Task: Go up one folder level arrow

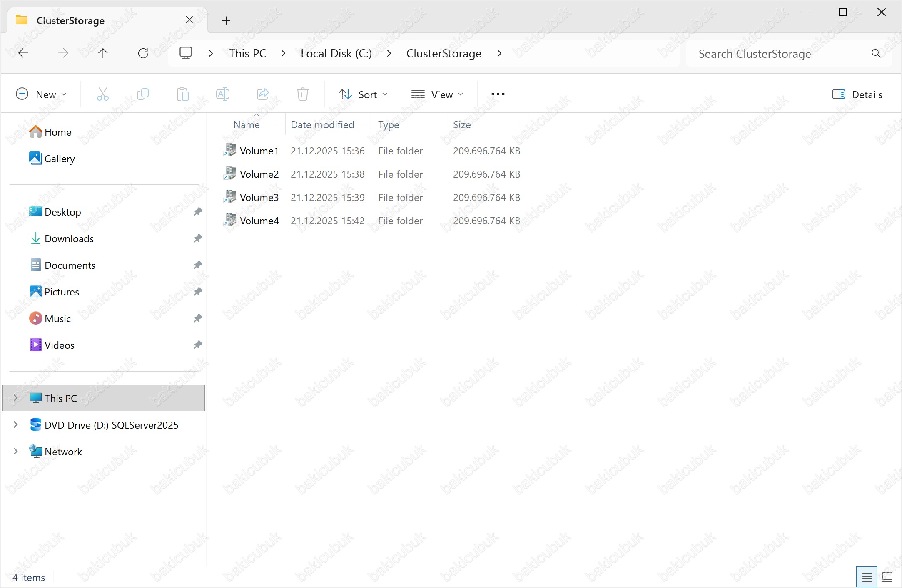Action: 103,53
